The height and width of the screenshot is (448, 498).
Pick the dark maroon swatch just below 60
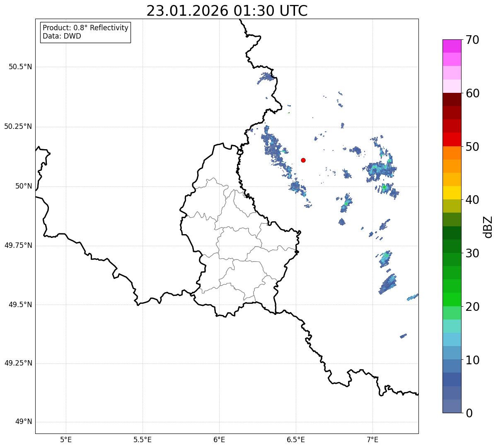[x=452, y=99]
